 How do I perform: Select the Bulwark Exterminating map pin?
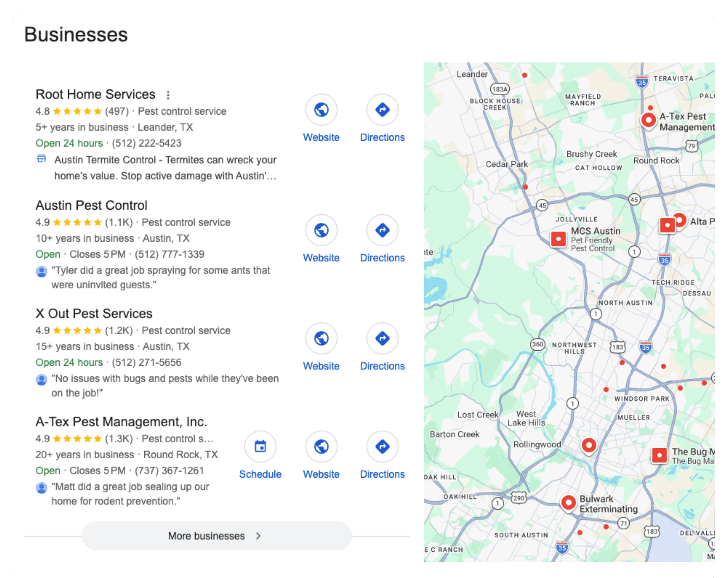[x=568, y=503]
